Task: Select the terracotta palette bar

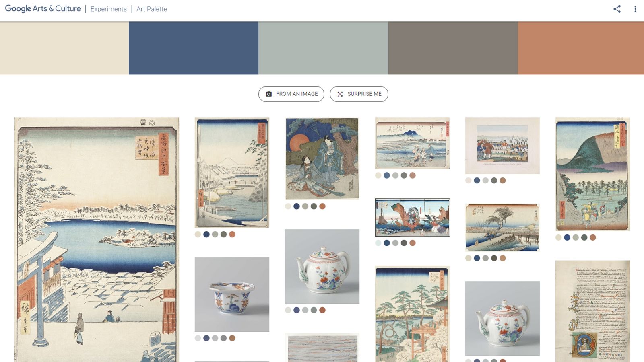Action: (x=580, y=48)
